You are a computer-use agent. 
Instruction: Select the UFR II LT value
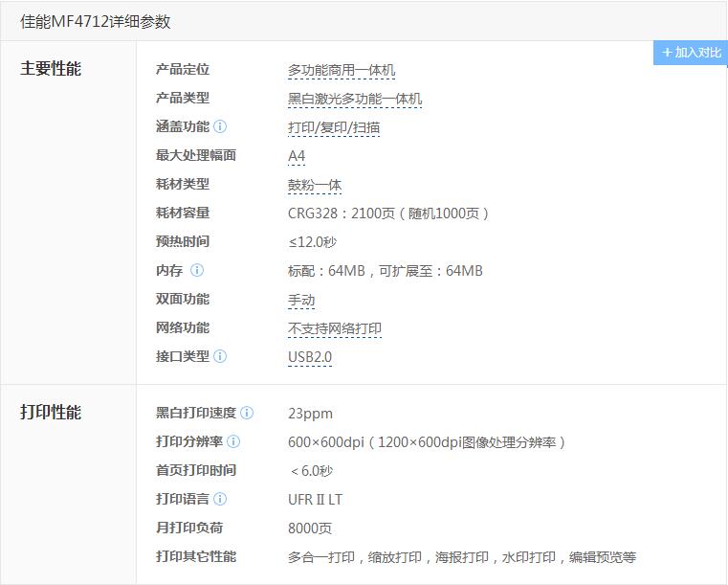tap(315, 500)
